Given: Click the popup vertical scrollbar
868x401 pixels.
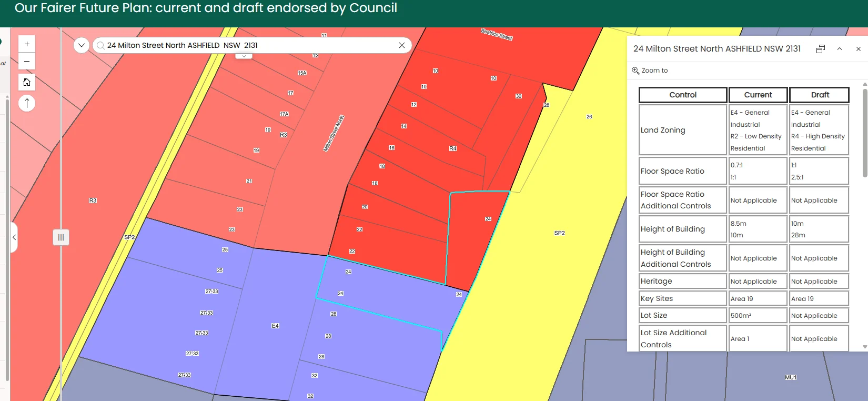Looking at the screenshot, I should coord(865,133).
